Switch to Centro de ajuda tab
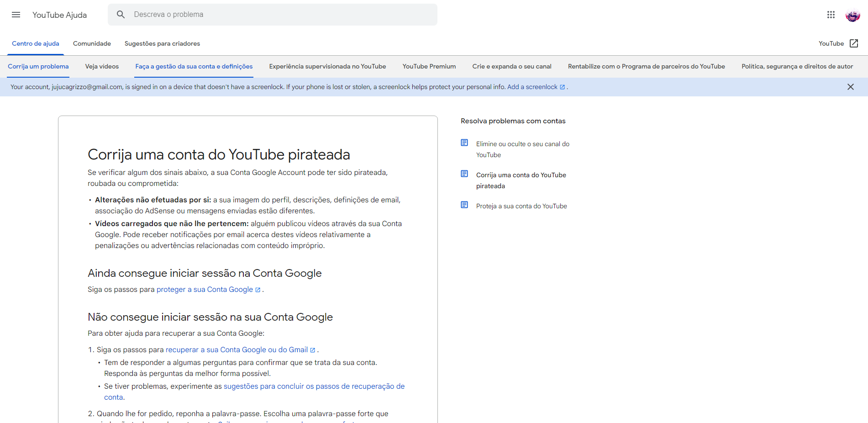The width and height of the screenshot is (868, 423). pyautogui.click(x=36, y=44)
